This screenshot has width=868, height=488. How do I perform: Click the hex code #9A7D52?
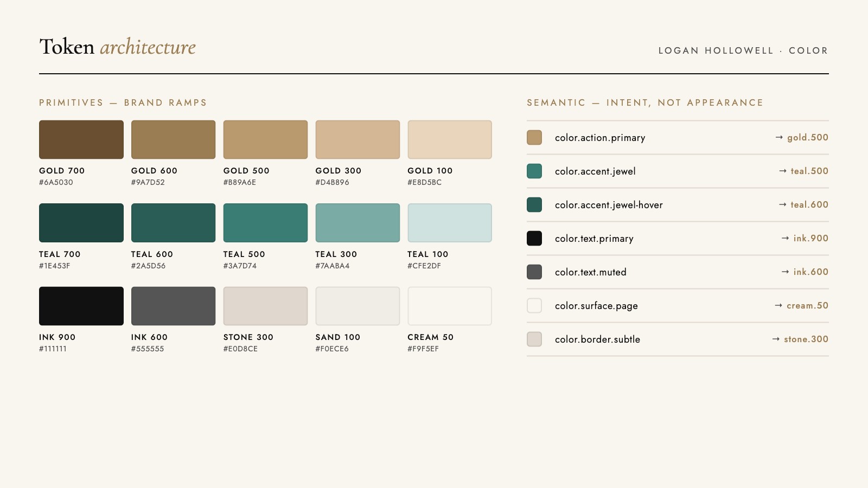[148, 183]
